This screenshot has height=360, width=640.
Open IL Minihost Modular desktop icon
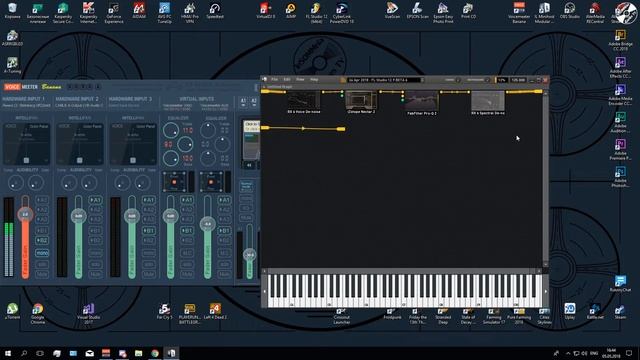(544, 12)
